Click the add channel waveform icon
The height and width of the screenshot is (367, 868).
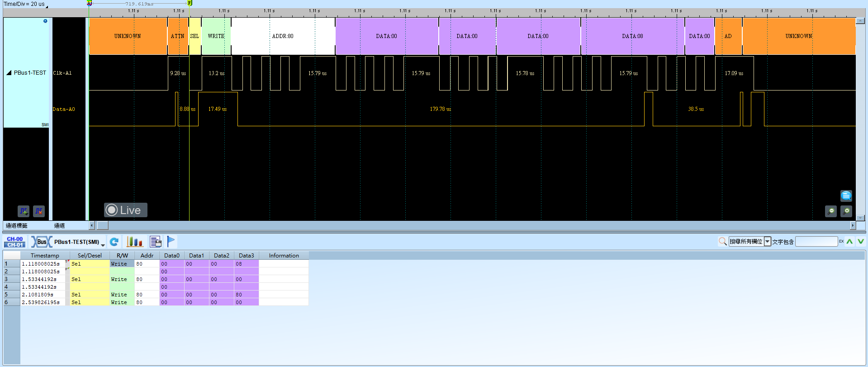coord(24,211)
